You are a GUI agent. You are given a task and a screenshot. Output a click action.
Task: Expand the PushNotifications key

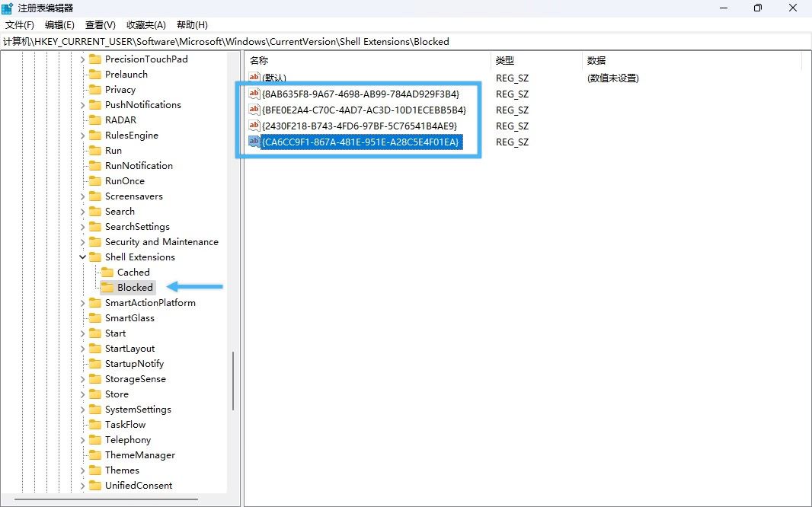83,105
